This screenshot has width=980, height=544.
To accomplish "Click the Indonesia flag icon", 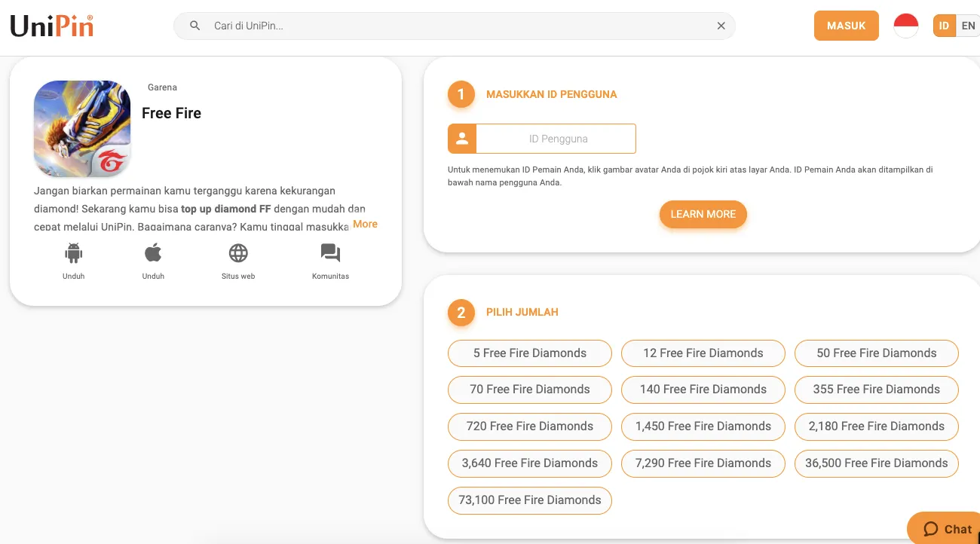I will coord(905,26).
